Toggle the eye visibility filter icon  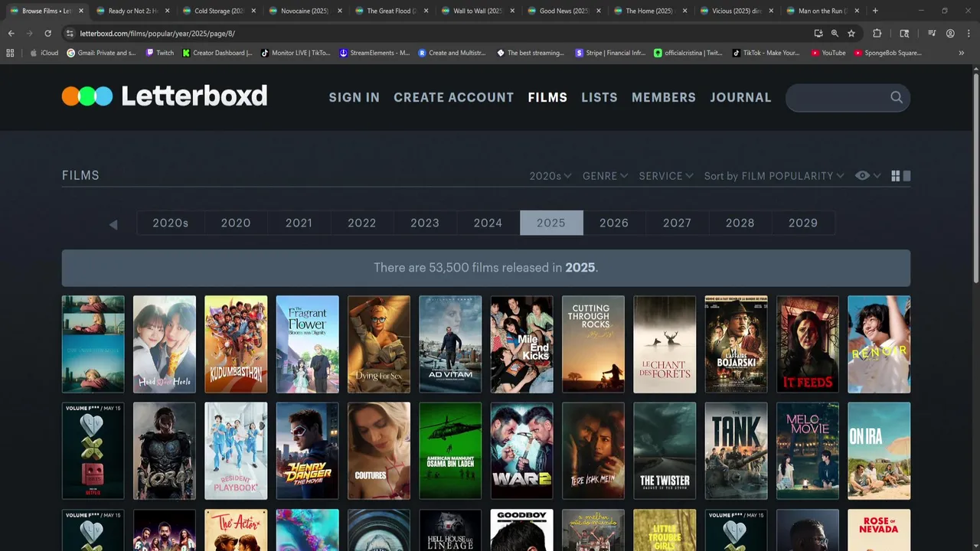(863, 175)
